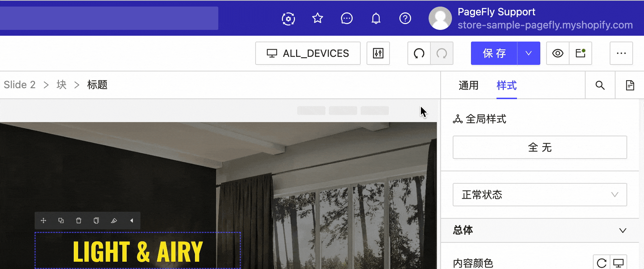Click the 全无 global style button
This screenshot has height=269, width=644.
pyautogui.click(x=540, y=147)
